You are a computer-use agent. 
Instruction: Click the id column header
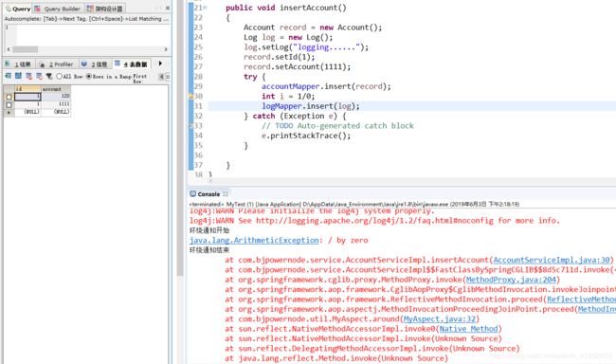click(x=27, y=89)
